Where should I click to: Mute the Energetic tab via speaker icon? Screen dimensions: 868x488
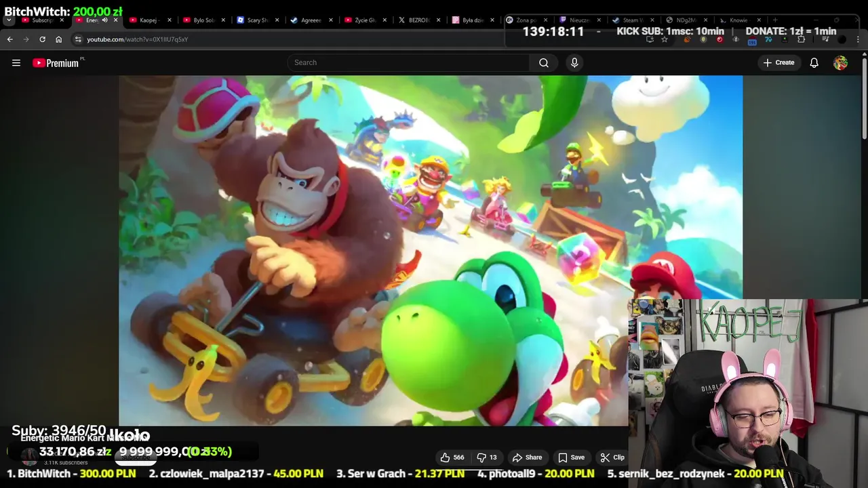pos(104,20)
